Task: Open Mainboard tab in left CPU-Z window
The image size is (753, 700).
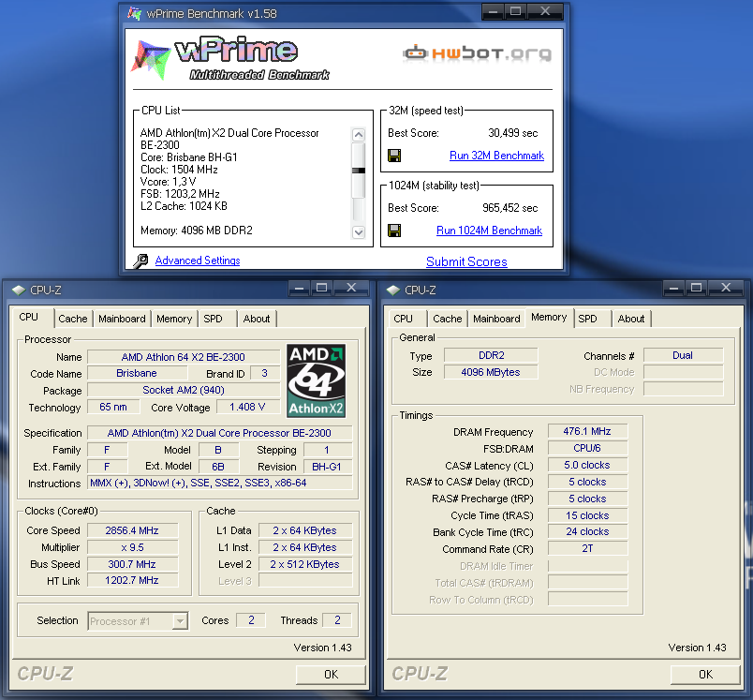Action: click(122, 319)
